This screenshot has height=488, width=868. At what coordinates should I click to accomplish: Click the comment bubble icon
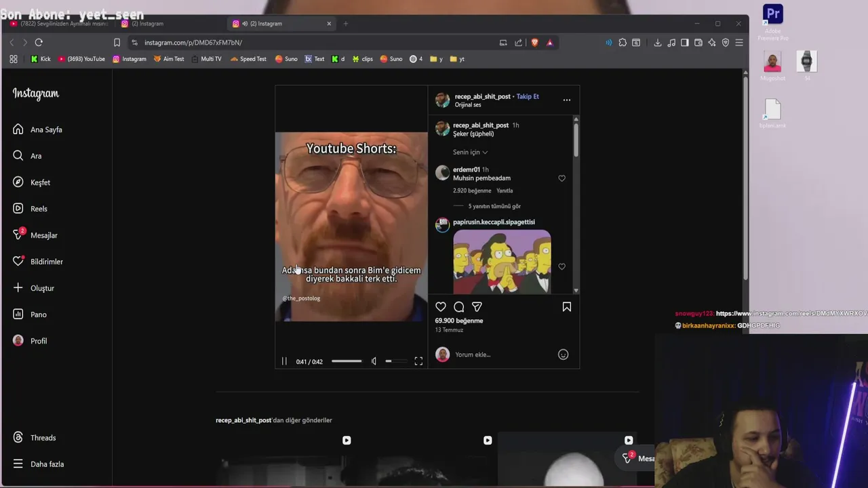tap(459, 307)
